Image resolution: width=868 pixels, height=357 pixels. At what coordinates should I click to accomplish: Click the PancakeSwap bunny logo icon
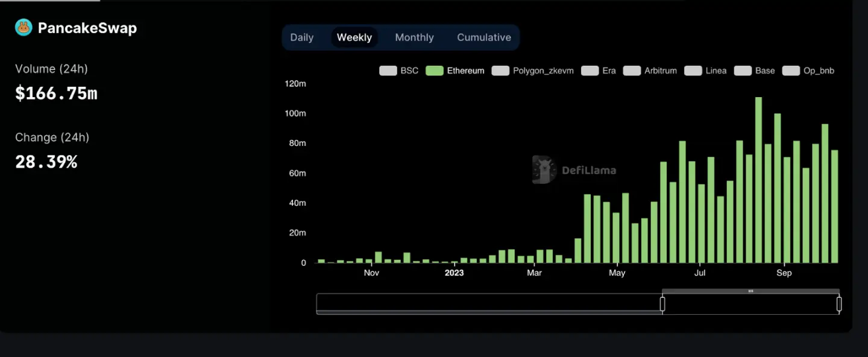point(24,27)
